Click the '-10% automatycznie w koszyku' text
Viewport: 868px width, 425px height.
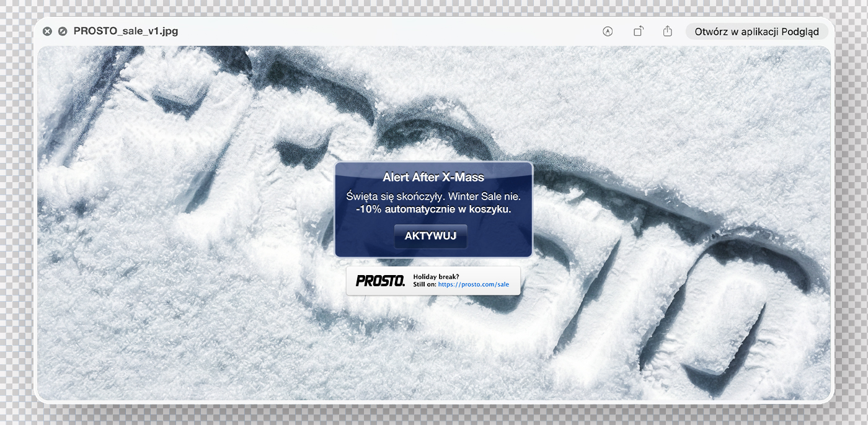pyautogui.click(x=433, y=209)
